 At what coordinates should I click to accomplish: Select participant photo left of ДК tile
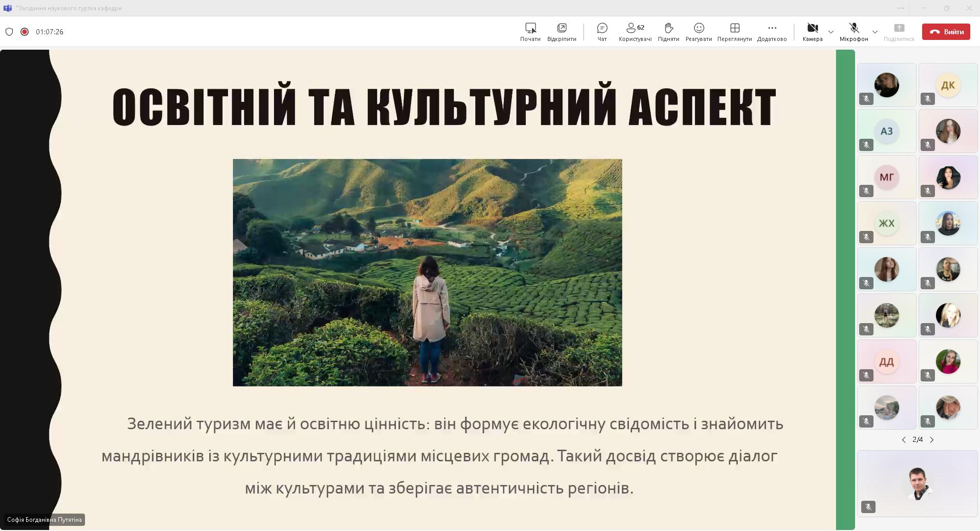point(887,85)
